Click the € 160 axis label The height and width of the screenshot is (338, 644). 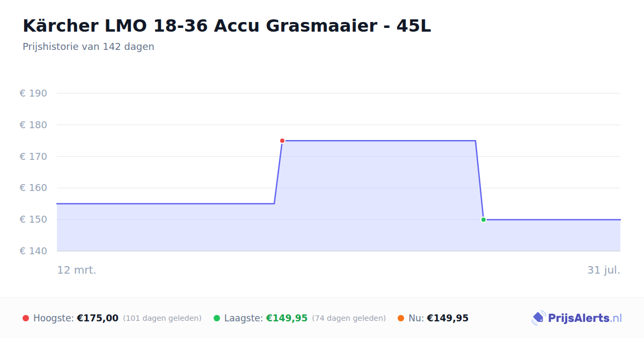click(x=33, y=188)
